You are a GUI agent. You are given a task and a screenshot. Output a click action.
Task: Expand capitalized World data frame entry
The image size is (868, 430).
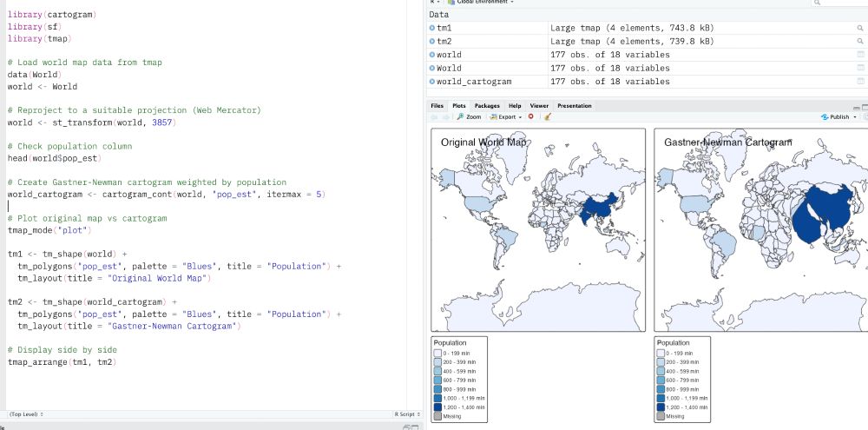click(x=431, y=68)
